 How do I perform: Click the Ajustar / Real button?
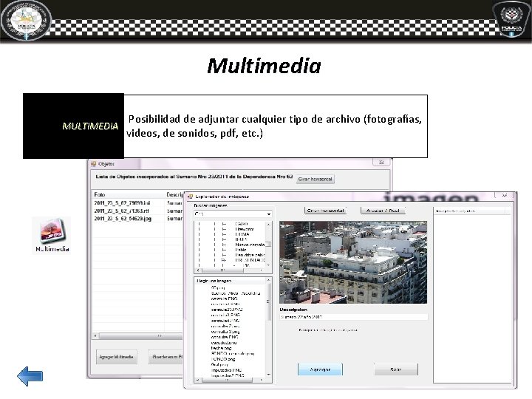[383, 211]
